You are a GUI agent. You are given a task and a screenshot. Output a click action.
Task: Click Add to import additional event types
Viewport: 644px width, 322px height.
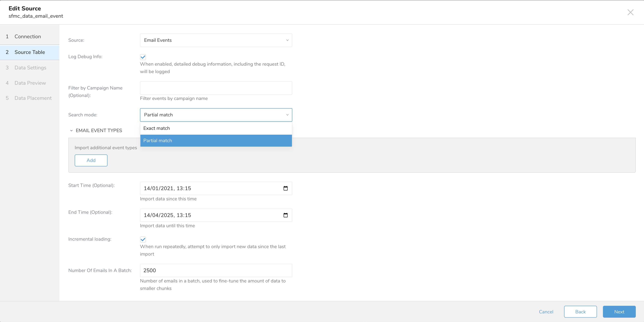coord(91,160)
